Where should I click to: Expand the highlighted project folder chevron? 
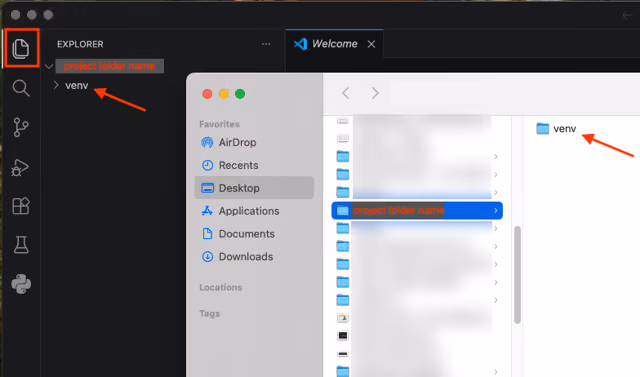click(496, 211)
